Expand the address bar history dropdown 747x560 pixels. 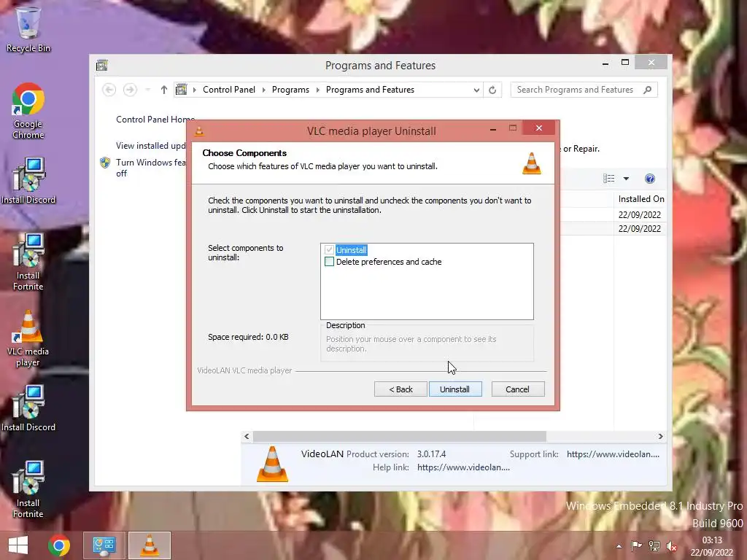[x=476, y=90]
